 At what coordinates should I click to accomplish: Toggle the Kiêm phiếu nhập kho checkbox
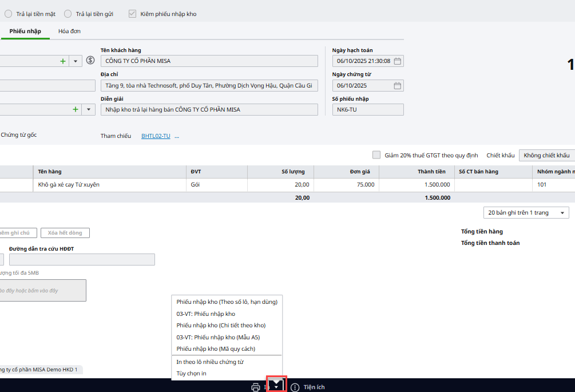pos(133,14)
